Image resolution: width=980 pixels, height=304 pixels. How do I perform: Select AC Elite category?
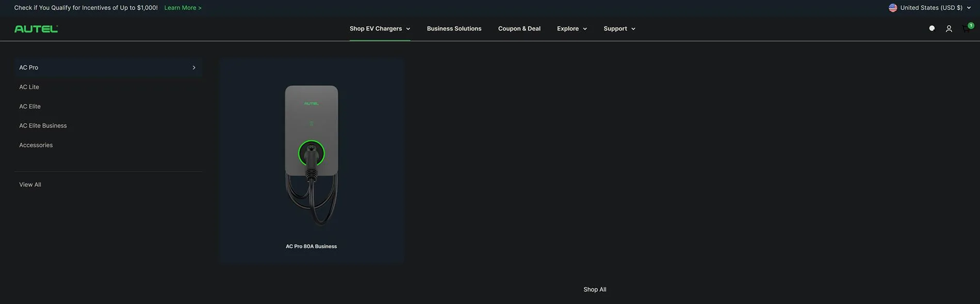coord(30,106)
